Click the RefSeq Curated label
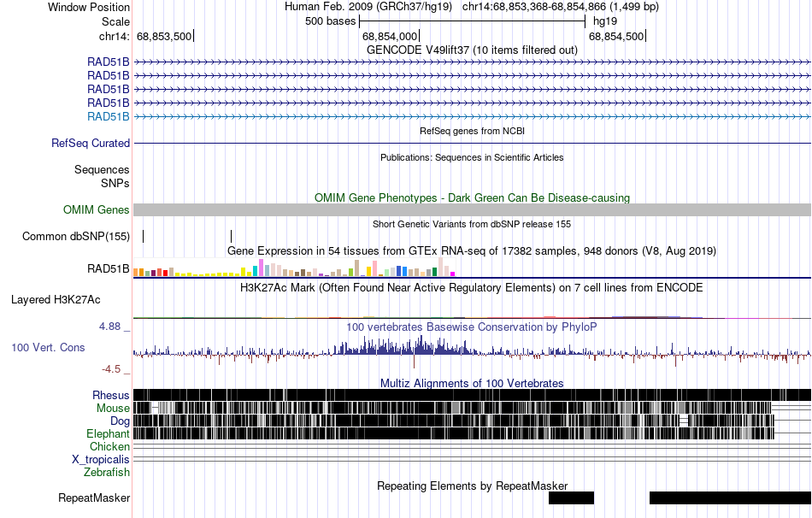812x518 pixels. pos(91,143)
